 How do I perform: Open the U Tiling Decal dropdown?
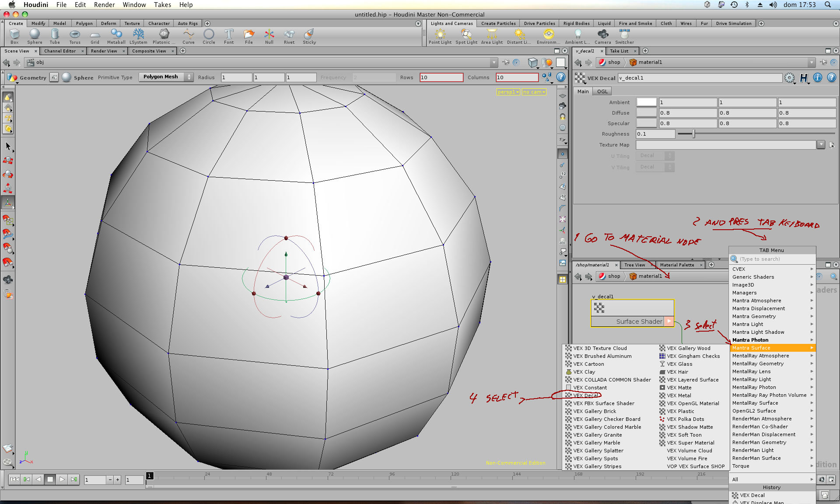tap(655, 156)
